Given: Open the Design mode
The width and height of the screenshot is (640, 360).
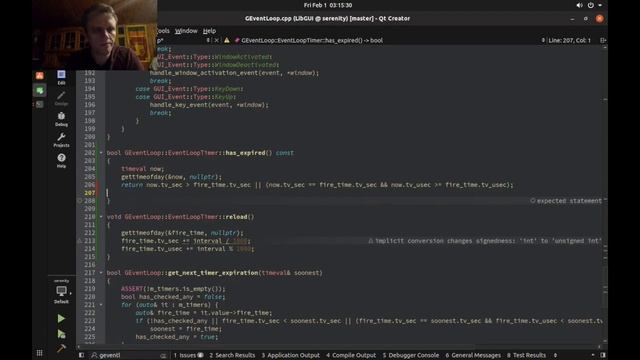Looking at the screenshot, I should click(61, 98).
